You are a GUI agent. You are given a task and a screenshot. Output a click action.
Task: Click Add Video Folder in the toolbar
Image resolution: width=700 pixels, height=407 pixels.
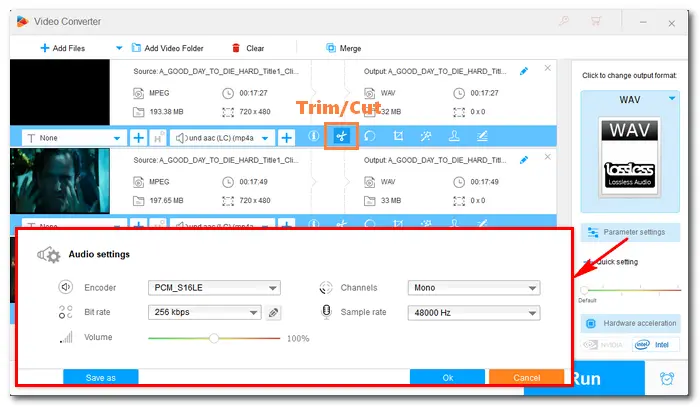click(167, 48)
